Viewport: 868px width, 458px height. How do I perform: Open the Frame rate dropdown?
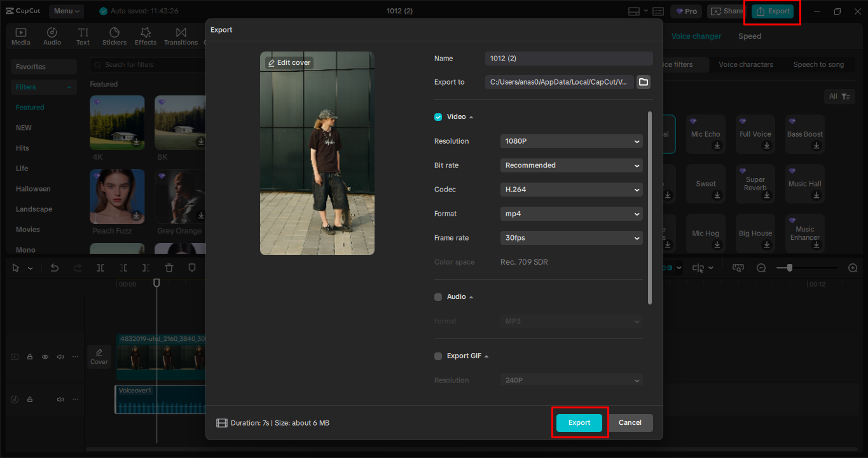(570, 237)
